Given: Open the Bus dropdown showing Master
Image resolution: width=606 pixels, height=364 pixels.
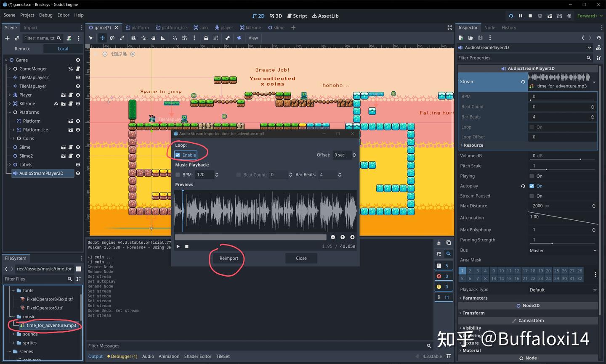Looking at the screenshot, I should pyautogui.click(x=563, y=250).
